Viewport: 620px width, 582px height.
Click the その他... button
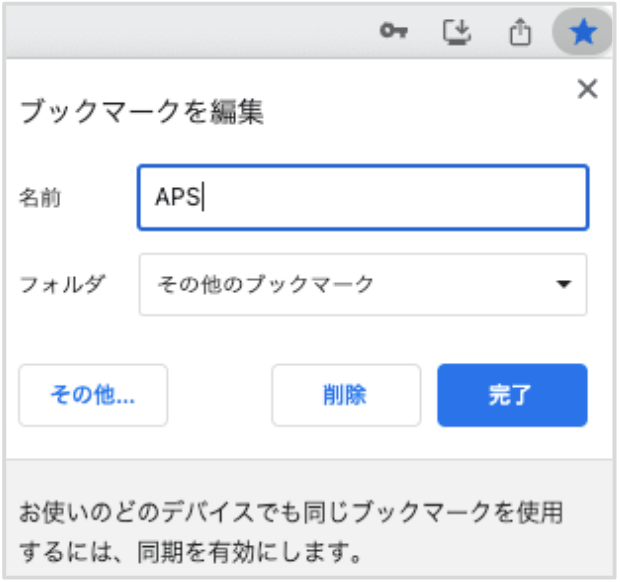coord(93,395)
